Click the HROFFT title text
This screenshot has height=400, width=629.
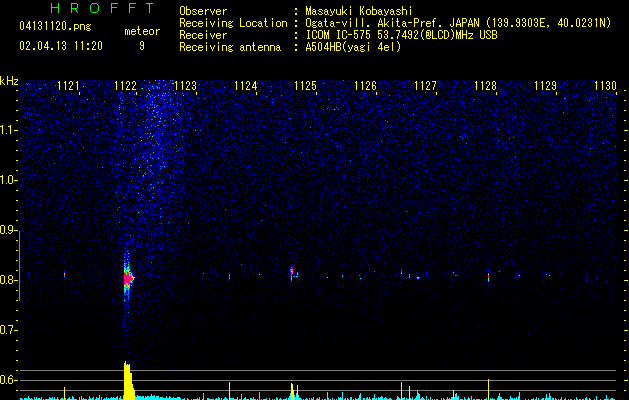(103, 8)
